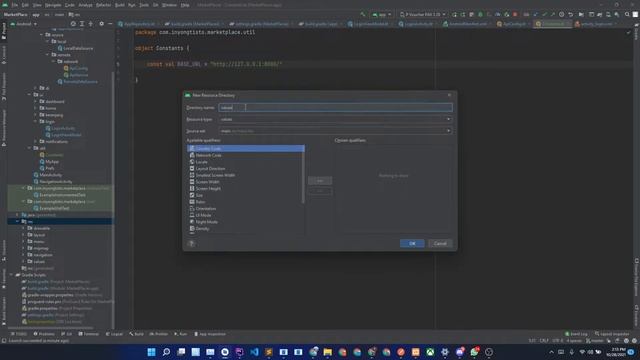This screenshot has width=640, height=360.
Task: Select the navigation folder in tree
Action: point(40,255)
